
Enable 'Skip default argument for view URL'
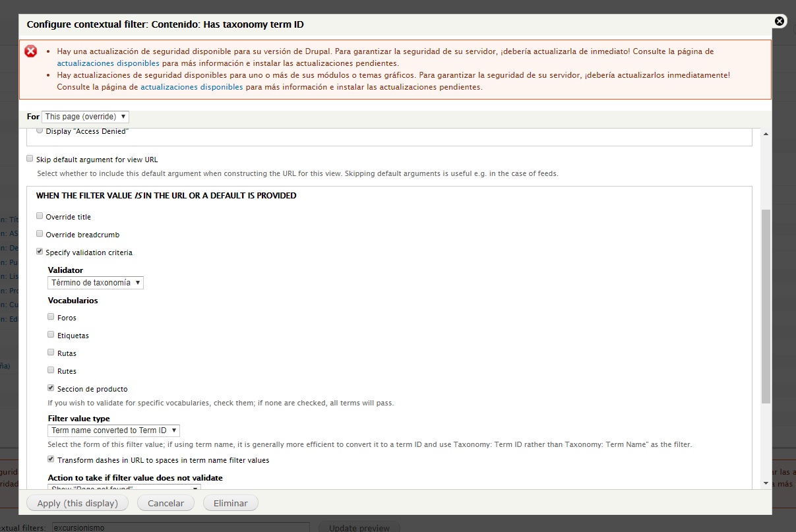point(30,158)
